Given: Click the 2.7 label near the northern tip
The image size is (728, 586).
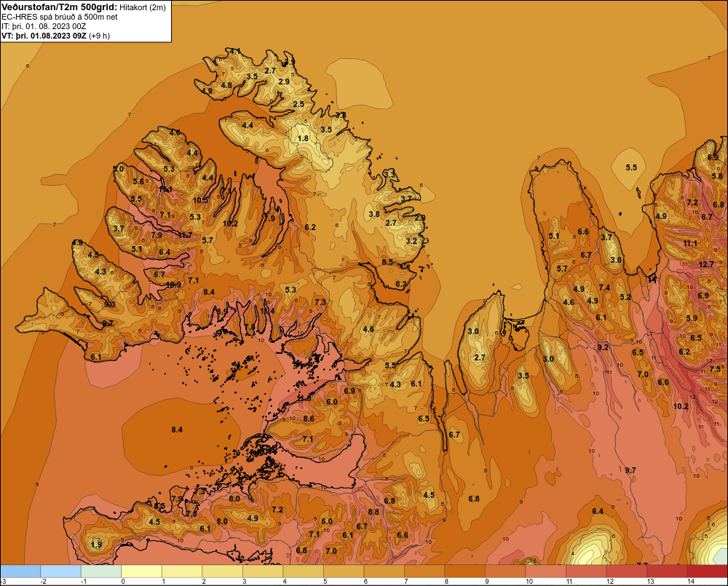Looking at the screenshot, I should [270, 71].
